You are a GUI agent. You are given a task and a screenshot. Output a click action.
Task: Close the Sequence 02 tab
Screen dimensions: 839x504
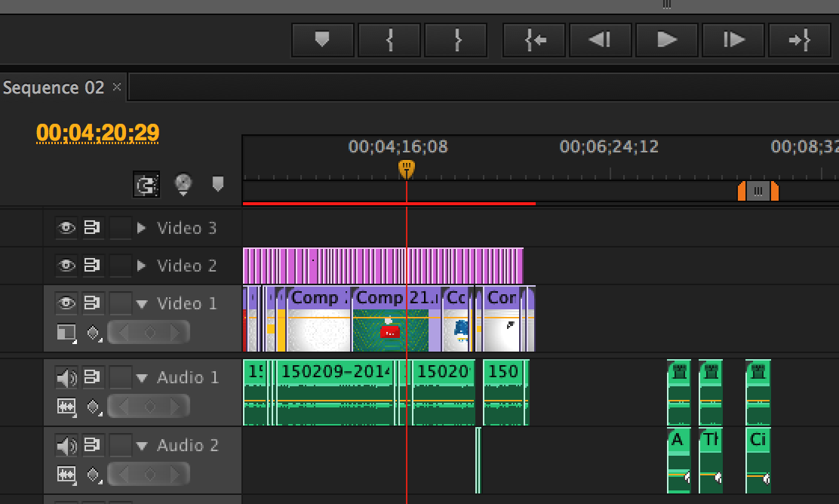point(117,87)
